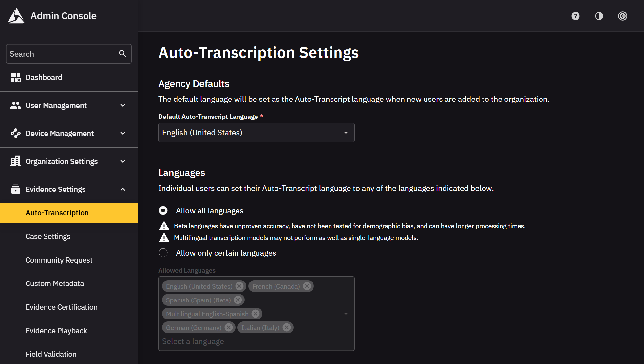
Task: Open Community Request page
Action: coord(59,260)
